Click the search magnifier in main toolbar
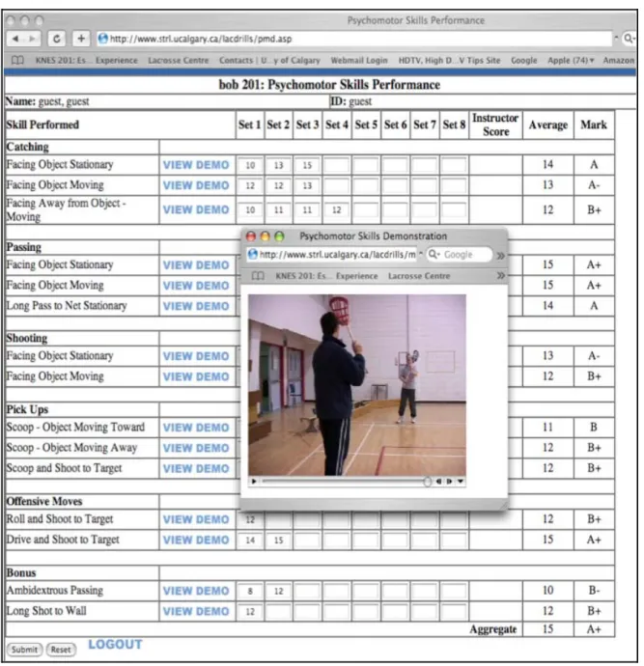Screen dimensions: 644x666 coord(629,39)
